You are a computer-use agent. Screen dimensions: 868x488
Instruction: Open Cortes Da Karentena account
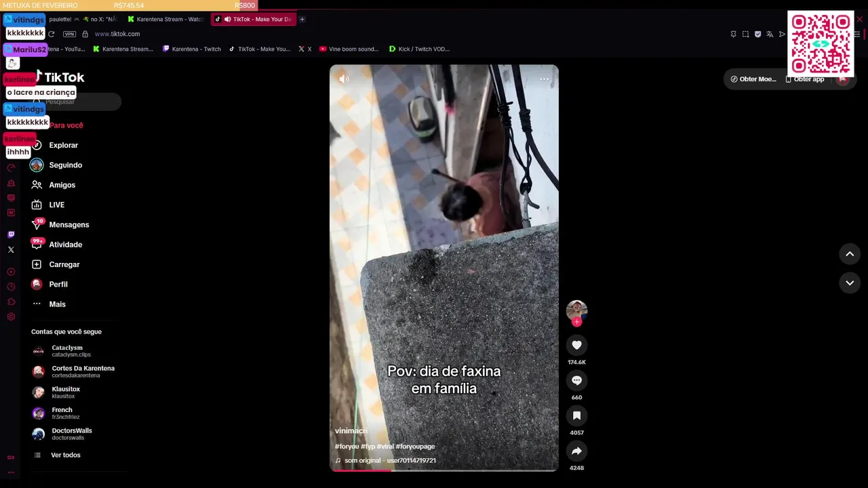73,371
